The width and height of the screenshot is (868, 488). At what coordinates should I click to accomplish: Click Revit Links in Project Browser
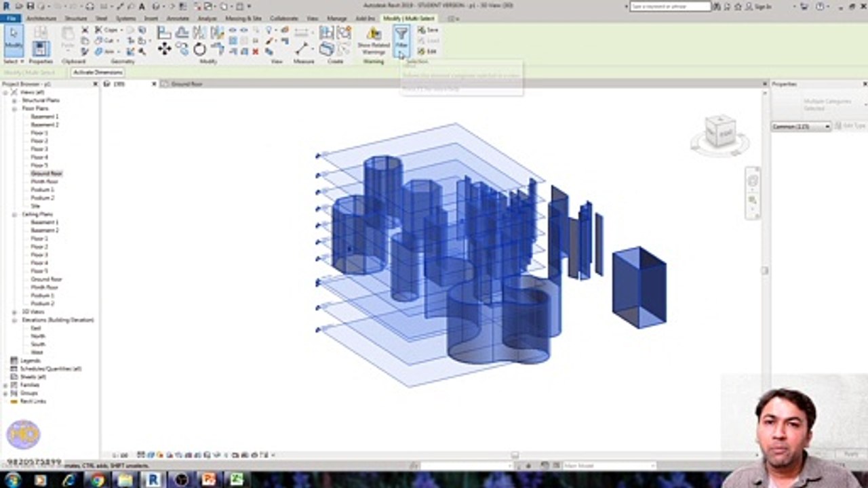(33, 401)
